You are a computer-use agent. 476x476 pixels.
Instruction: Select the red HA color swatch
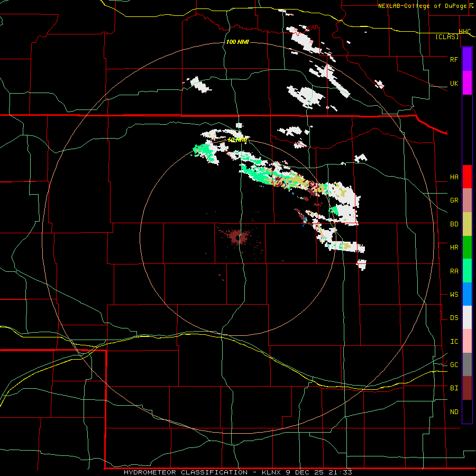coord(467,177)
